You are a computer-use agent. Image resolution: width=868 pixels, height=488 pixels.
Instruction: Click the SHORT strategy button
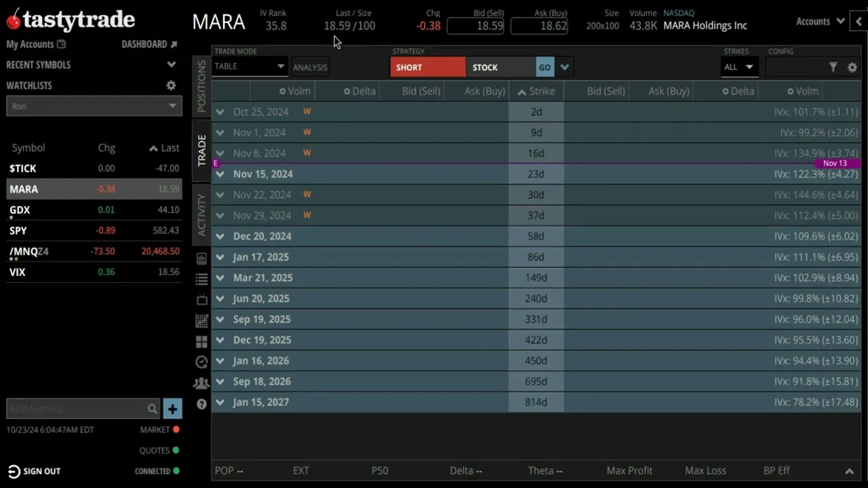pyautogui.click(x=428, y=67)
